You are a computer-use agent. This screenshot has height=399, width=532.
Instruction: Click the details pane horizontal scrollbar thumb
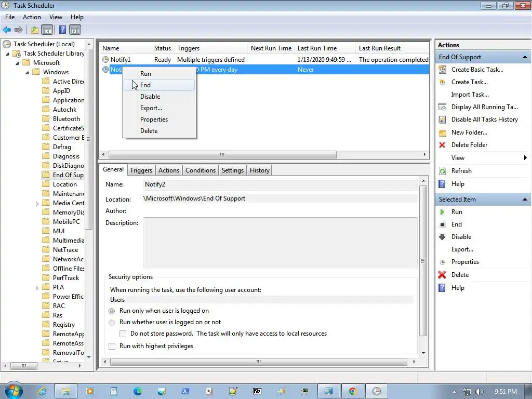pyautogui.click(x=259, y=362)
